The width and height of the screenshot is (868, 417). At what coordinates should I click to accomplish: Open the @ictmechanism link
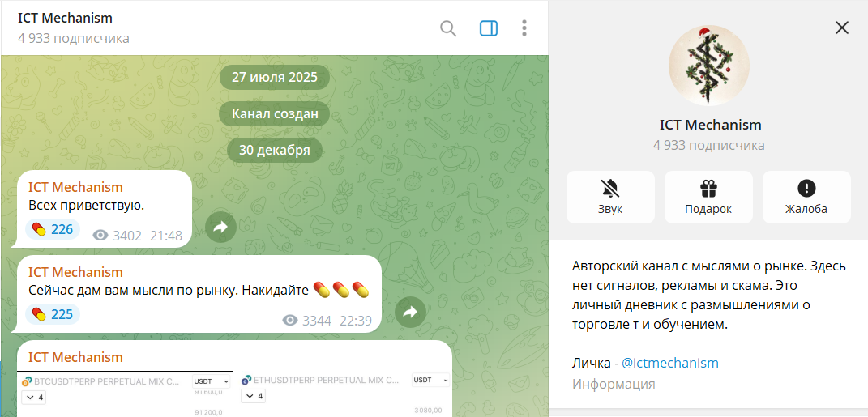coord(669,364)
